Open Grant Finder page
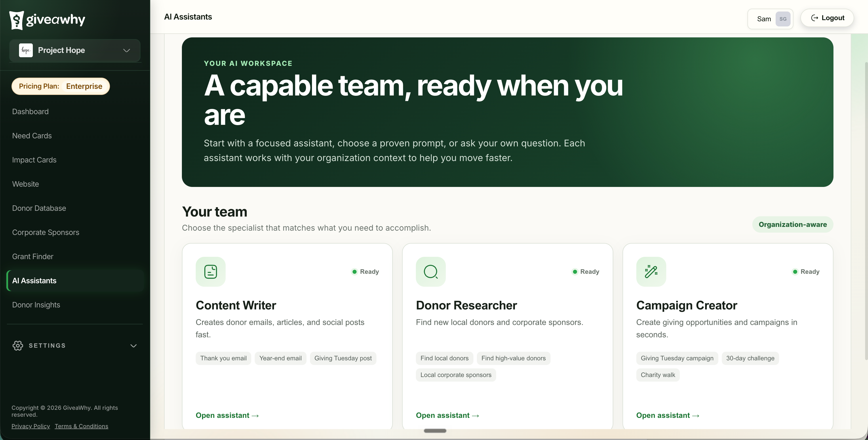 coord(33,257)
